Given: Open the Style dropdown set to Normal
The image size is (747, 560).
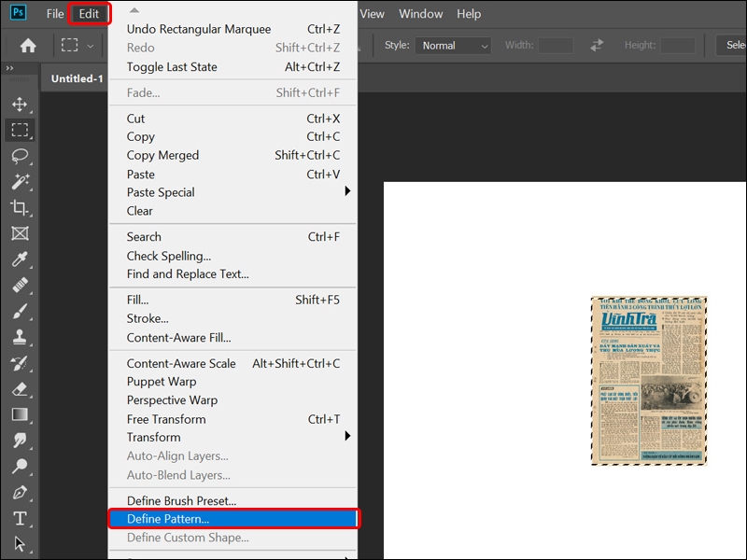Looking at the screenshot, I should click(x=453, y=46).
